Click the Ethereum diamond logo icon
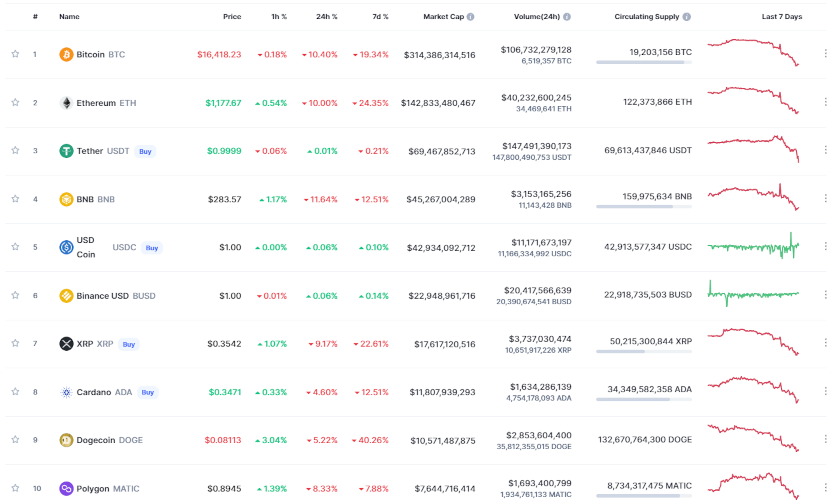This screenshot has height=503, width=836. coord(66,102)
